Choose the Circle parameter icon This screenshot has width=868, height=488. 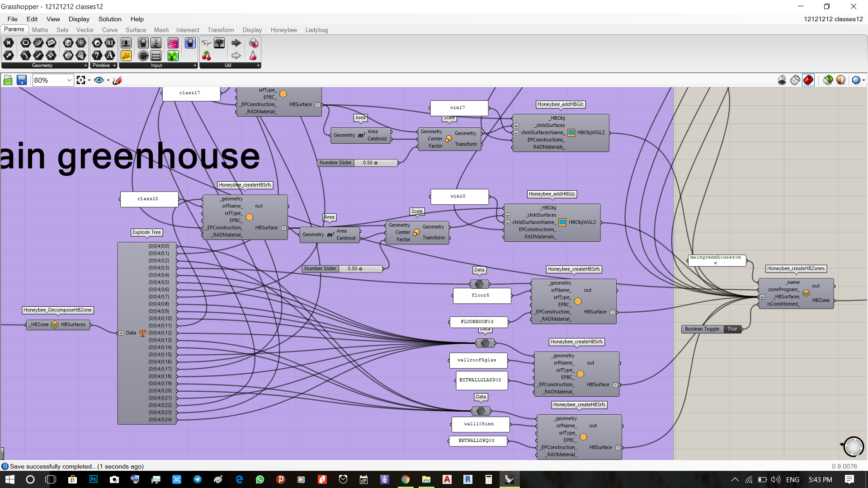26,43
